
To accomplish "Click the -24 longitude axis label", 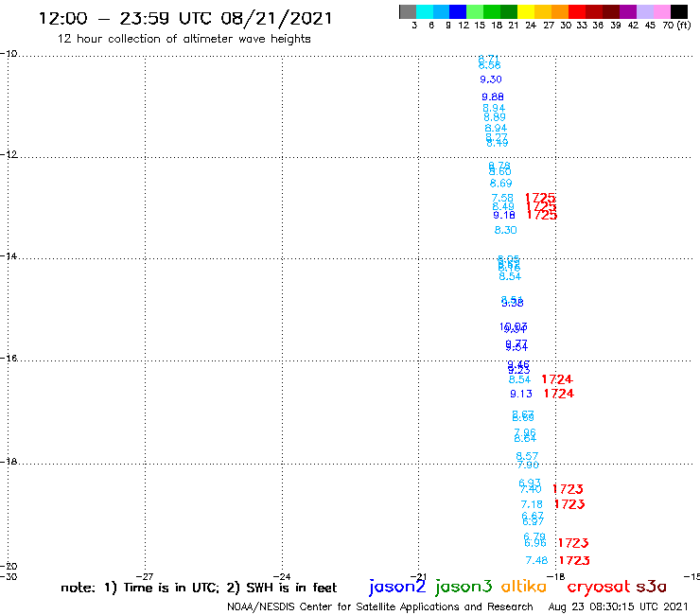I will (x=282, y=576).
